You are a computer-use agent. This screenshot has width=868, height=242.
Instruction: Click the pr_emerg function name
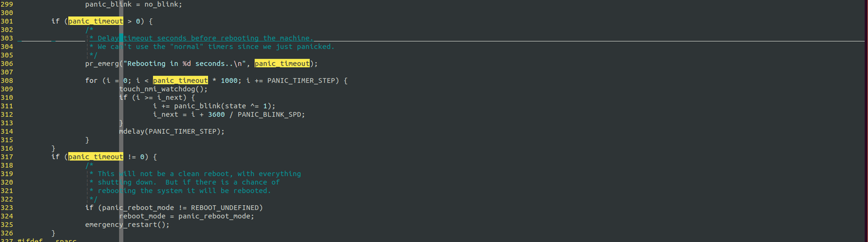coord(101,63)
